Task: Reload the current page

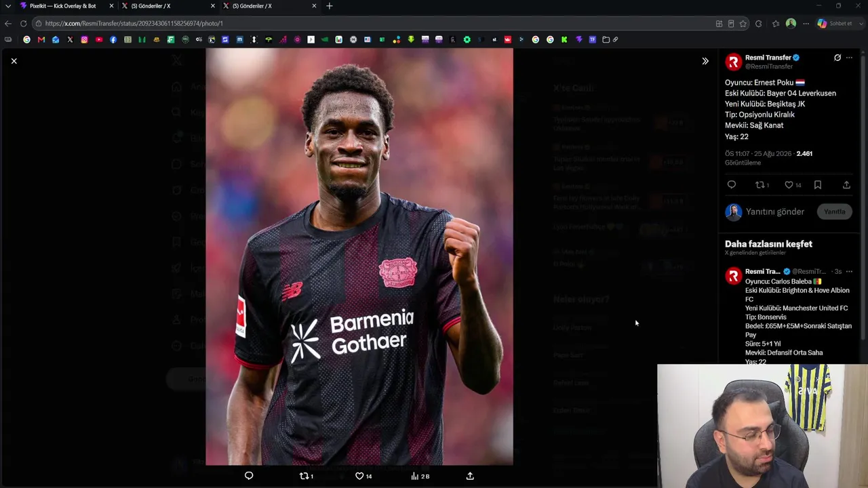Action: click(x=23, y=23)
